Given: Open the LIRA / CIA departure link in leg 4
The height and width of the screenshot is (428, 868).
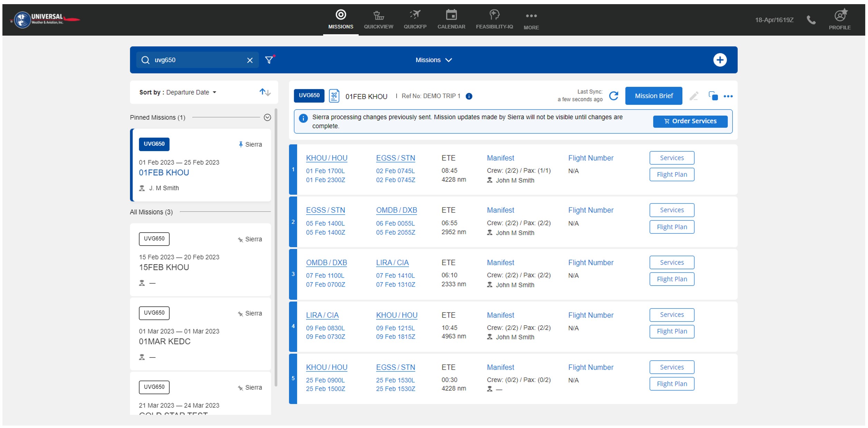Looking at the screenshot, I should pyautogui.click(x=322, y=315).
